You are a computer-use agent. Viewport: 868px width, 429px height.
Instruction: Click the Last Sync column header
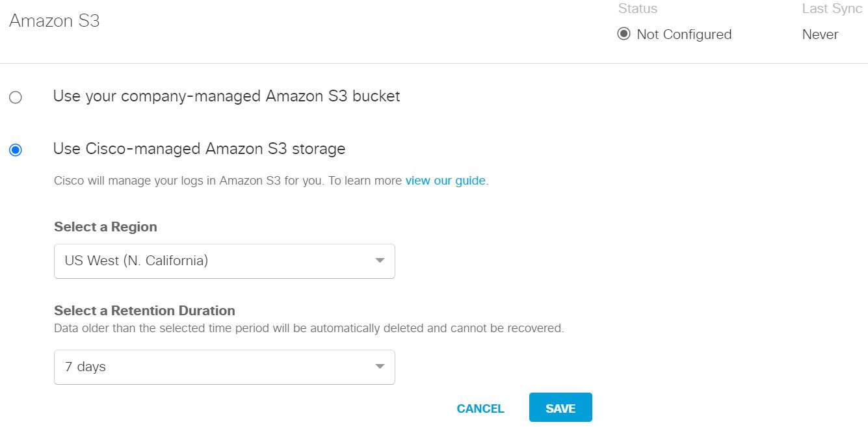832,8
